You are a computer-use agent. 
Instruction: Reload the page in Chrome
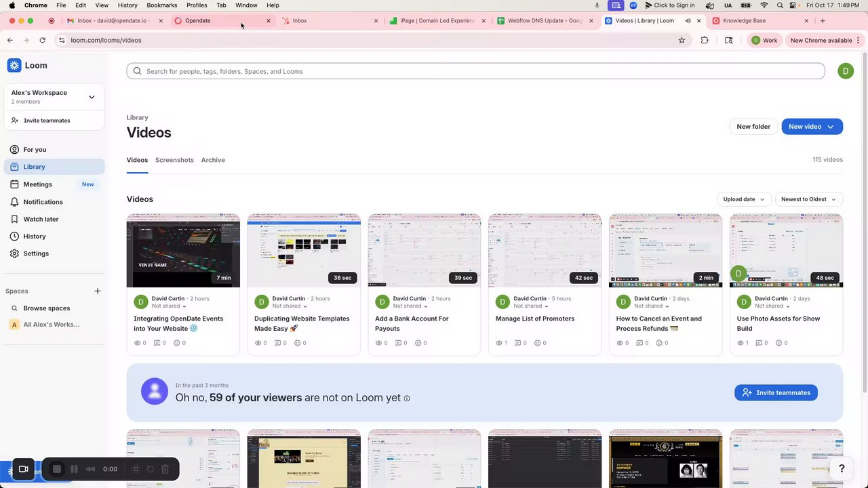point(42,40)
